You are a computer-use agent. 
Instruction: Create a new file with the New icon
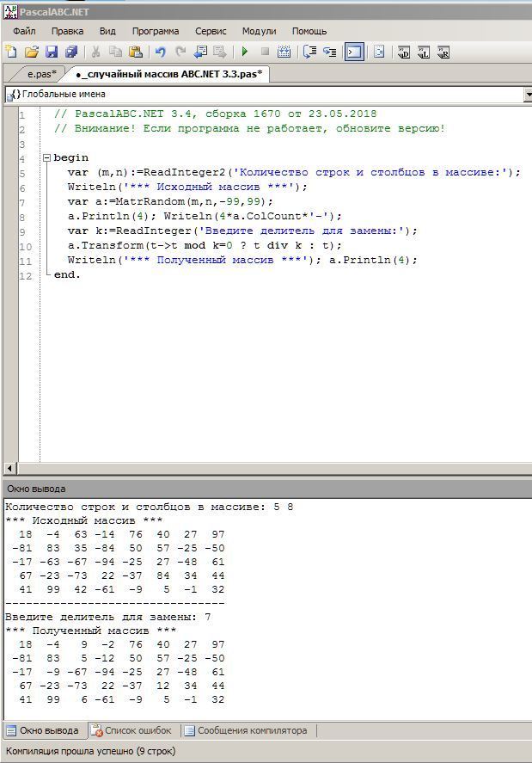[10, 52]
